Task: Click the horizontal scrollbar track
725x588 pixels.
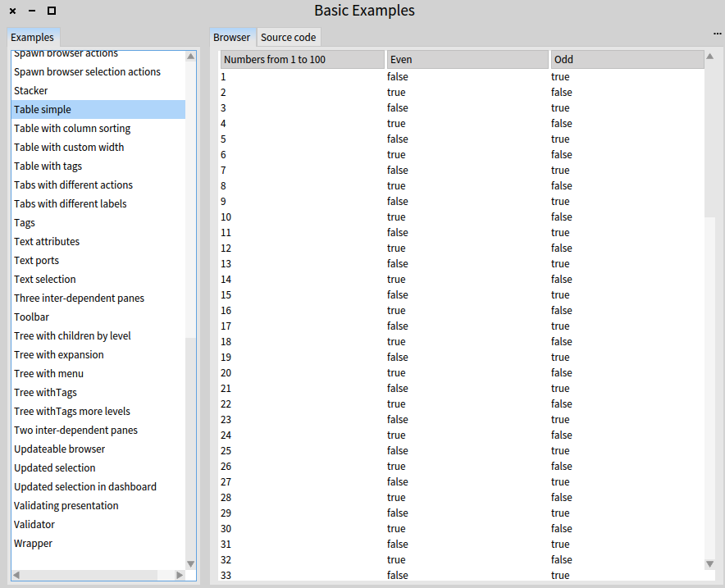Action: tap(98, 577)
